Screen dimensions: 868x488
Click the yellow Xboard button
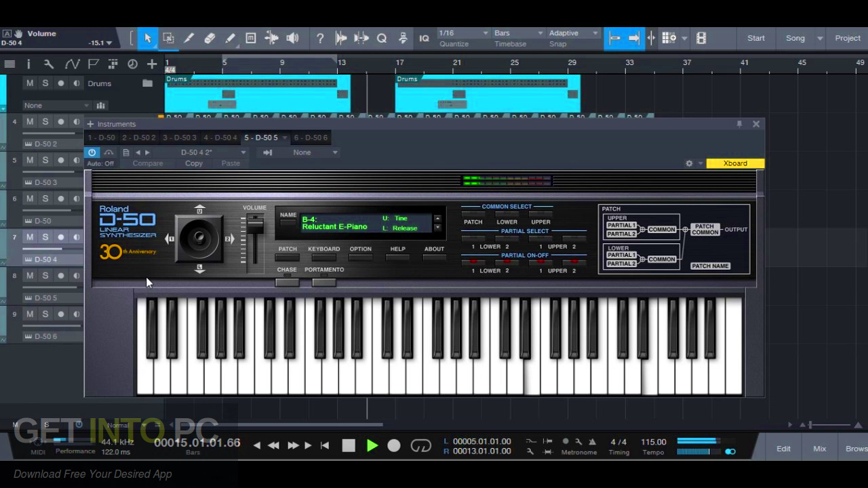click(x=735, y=163)
